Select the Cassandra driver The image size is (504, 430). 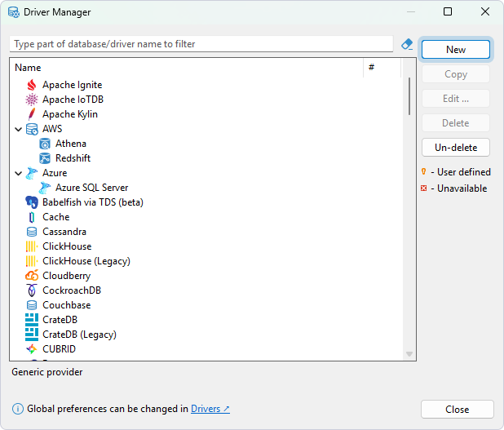pos(64,232)
